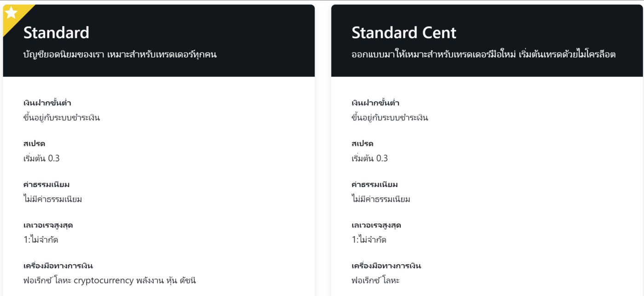644x296 pixels.
Task: Click สเปรด label in Standard card
Action: (34, 144)
